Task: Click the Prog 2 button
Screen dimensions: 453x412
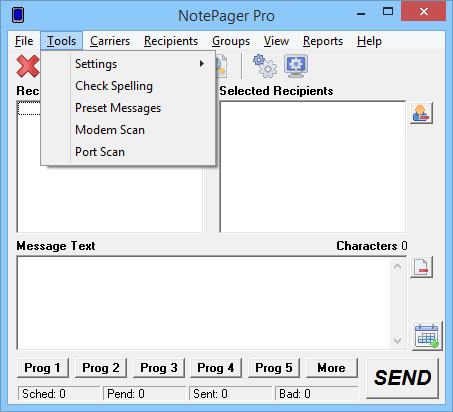Action: pos(101,368)
